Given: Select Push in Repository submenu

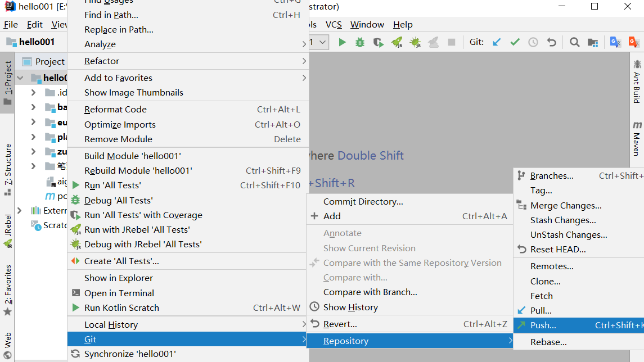Looking at the screenshot, I should tap(579, 325).
